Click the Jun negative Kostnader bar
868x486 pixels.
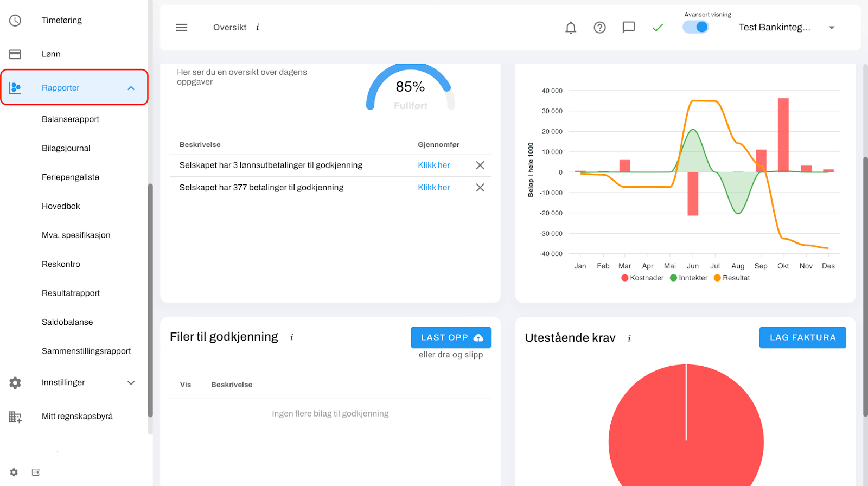click(693, 194)
